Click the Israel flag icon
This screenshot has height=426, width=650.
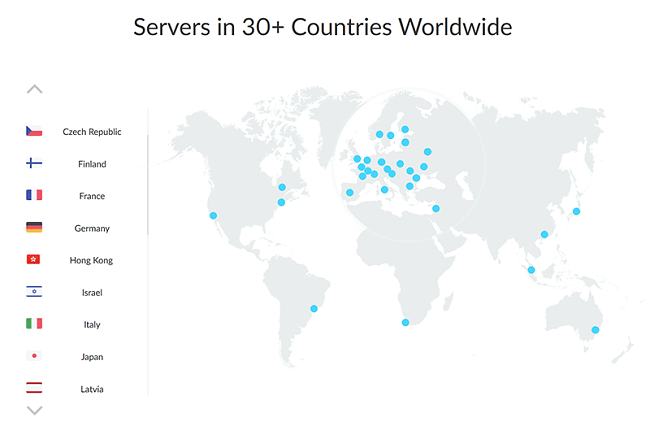(x=34, y=291)
